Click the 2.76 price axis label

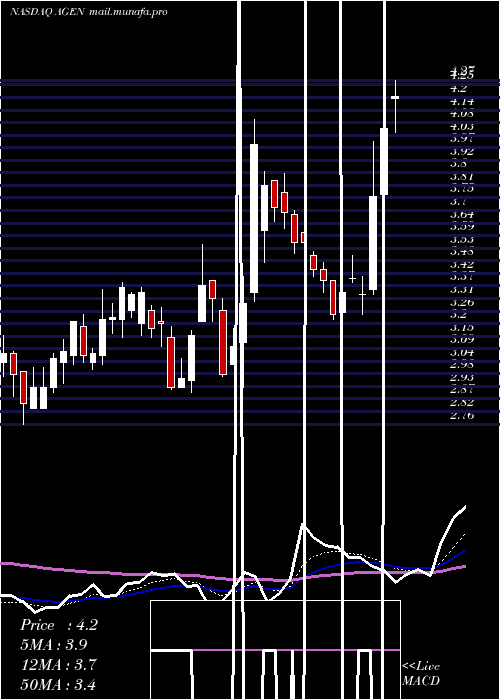(x=462, y=416)
